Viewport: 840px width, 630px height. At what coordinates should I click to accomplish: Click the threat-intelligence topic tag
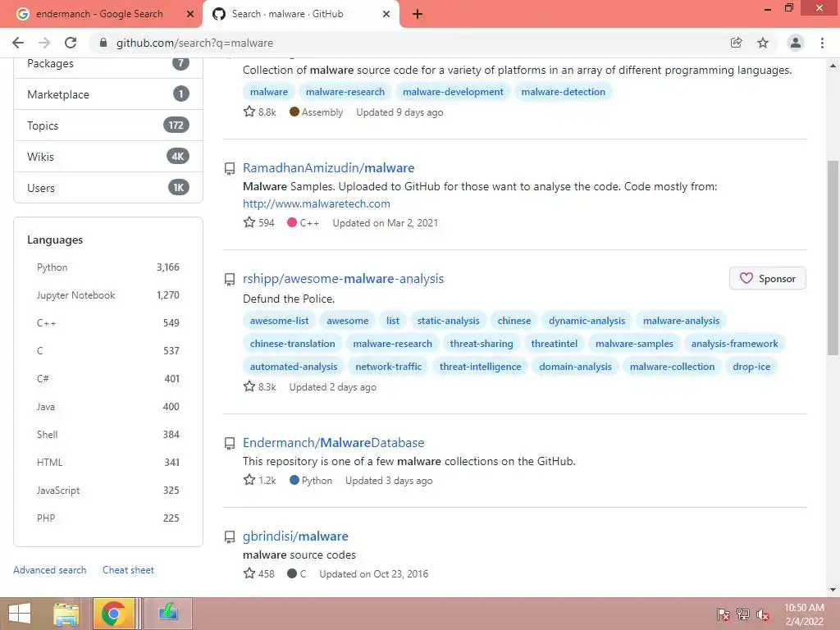480,367
